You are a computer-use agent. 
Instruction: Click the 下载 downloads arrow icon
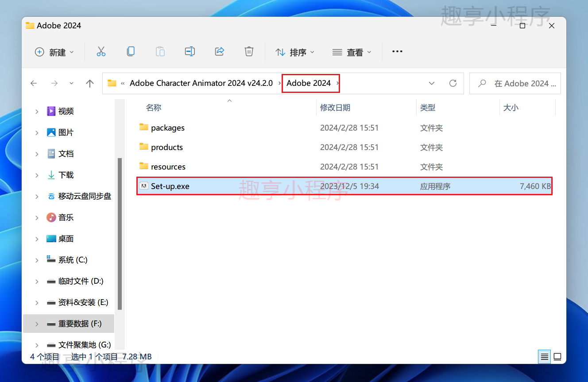pyautogui.click(x=51, y=175)
